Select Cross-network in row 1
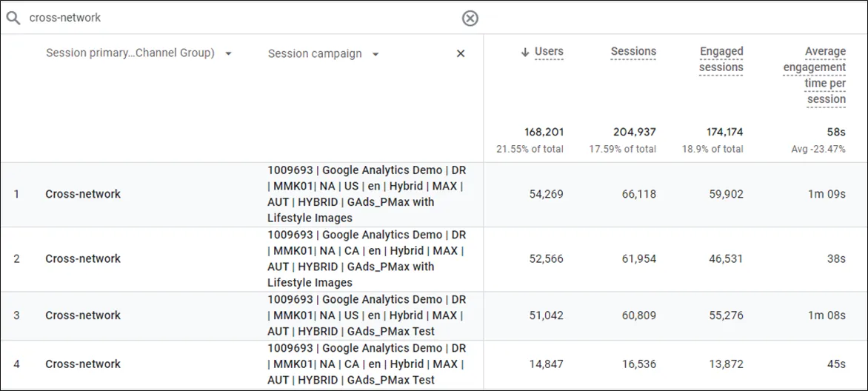868x391 pixels. tap(83, 194)
